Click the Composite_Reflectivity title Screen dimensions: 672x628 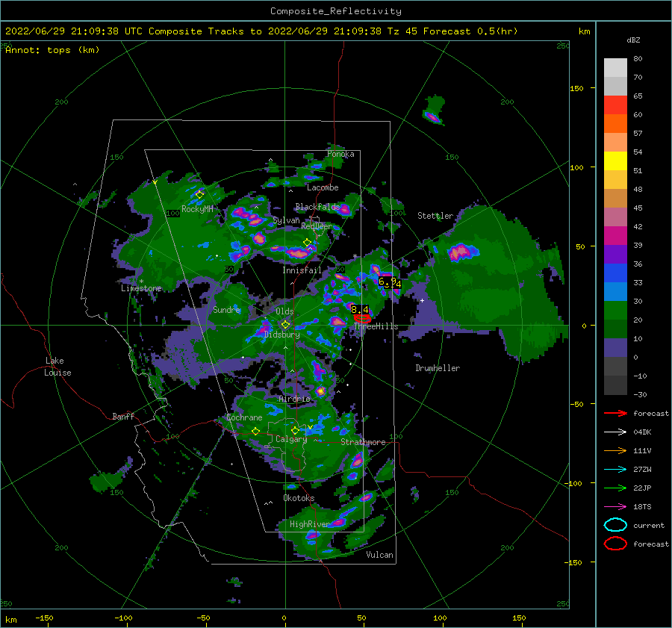coord(336,11)
